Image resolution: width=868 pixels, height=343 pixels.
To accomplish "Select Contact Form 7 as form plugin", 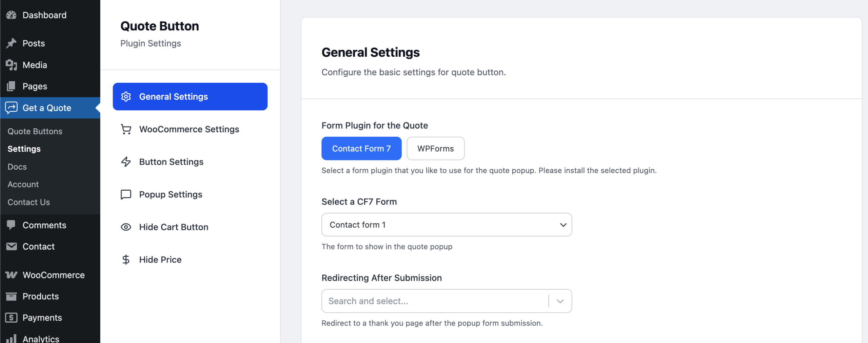I will point(361,149).
